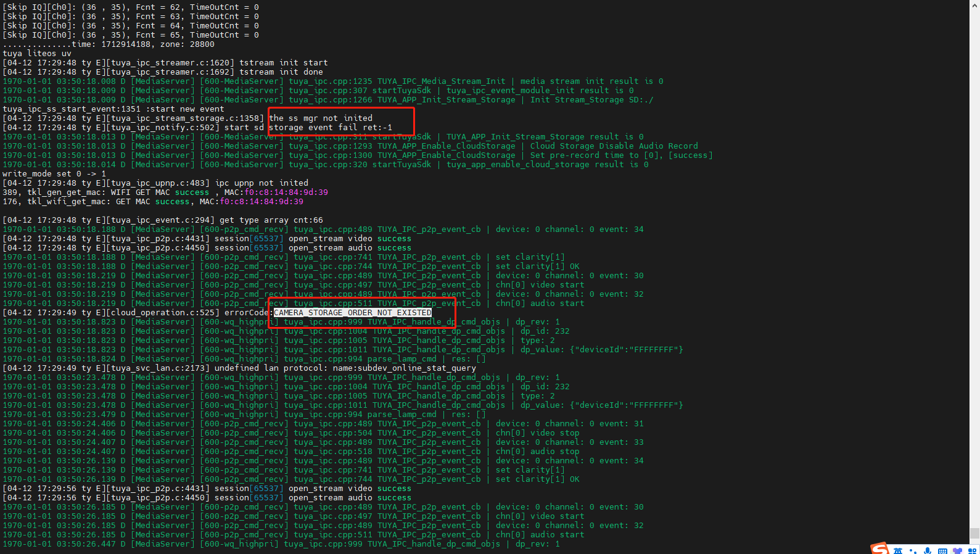The image size is (980, 554).
Task: Click the Sogou input method logo
Action: (880, 548)
